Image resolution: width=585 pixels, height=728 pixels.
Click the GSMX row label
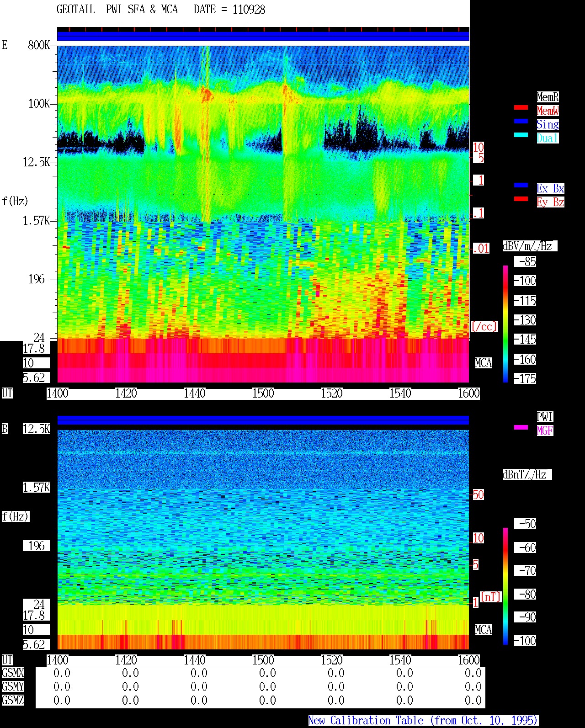(x=13, y=673)
